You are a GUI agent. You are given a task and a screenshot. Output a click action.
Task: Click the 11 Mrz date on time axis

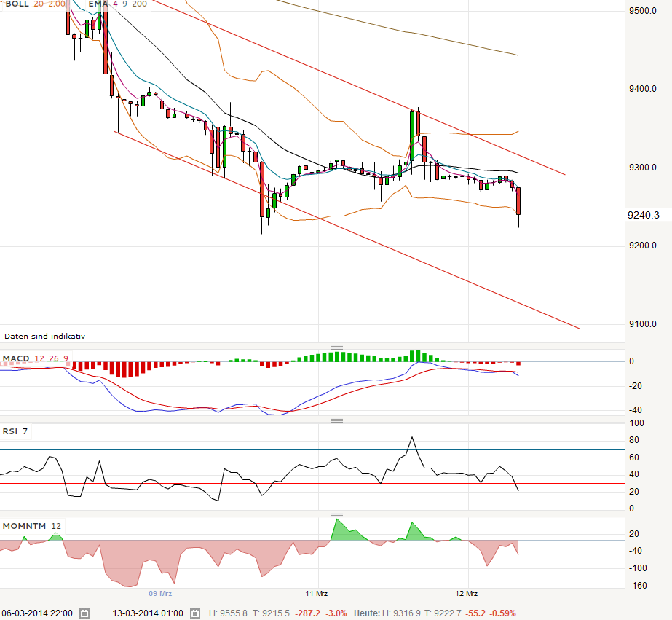tap(316, 594)
